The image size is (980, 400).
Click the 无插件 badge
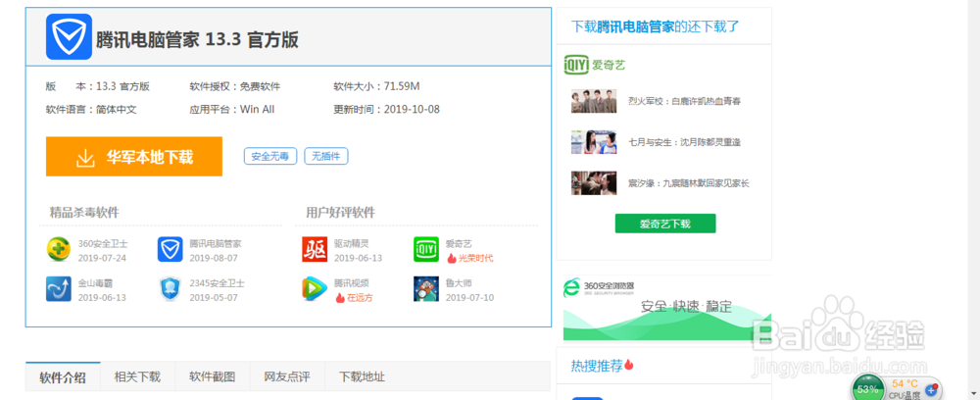coord(325,156)
